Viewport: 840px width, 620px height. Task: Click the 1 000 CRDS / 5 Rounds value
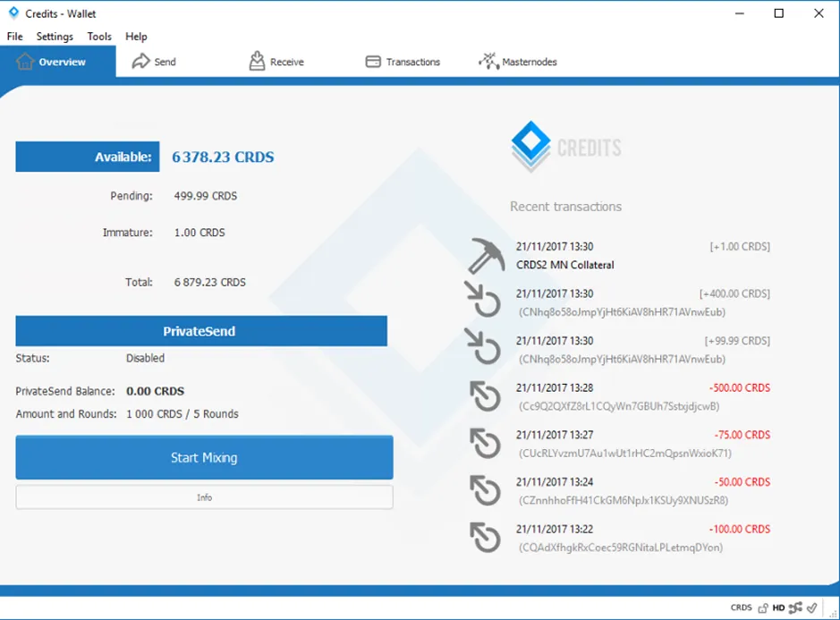tap(182, 413)
